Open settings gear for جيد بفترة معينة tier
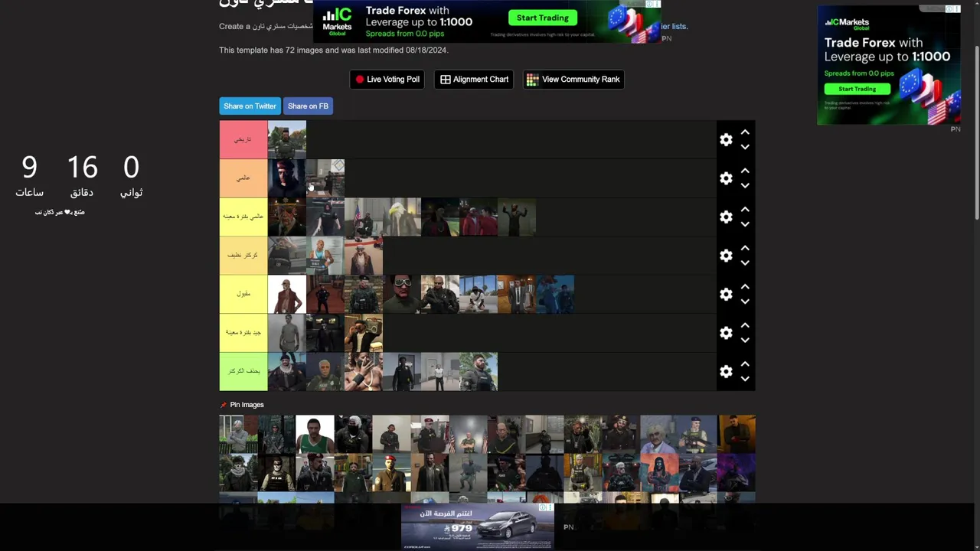Viewport: 980px width, 551px height. click(x=726, y=333)
